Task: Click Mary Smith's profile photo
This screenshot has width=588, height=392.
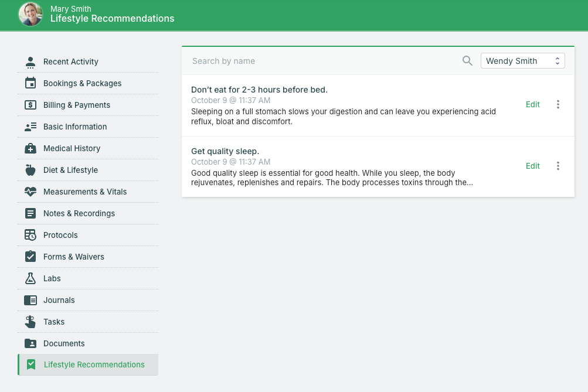Action: [x=30, y=14]
